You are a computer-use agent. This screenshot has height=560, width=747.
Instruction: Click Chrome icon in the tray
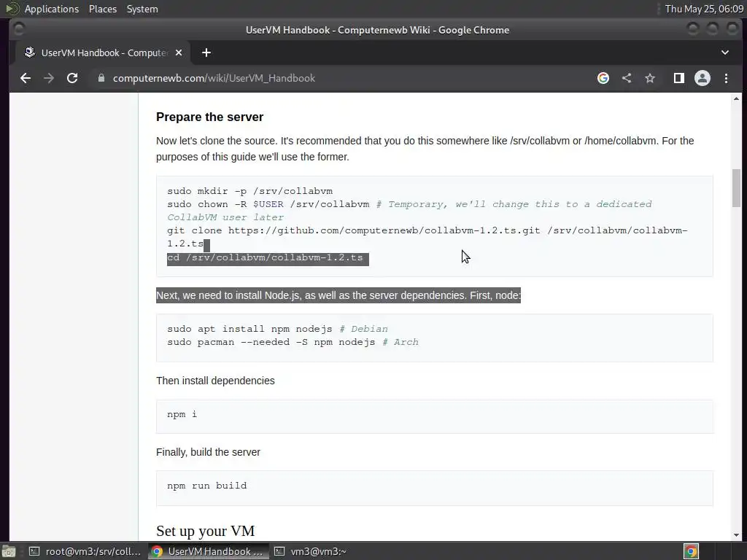(x=691, y=551)
